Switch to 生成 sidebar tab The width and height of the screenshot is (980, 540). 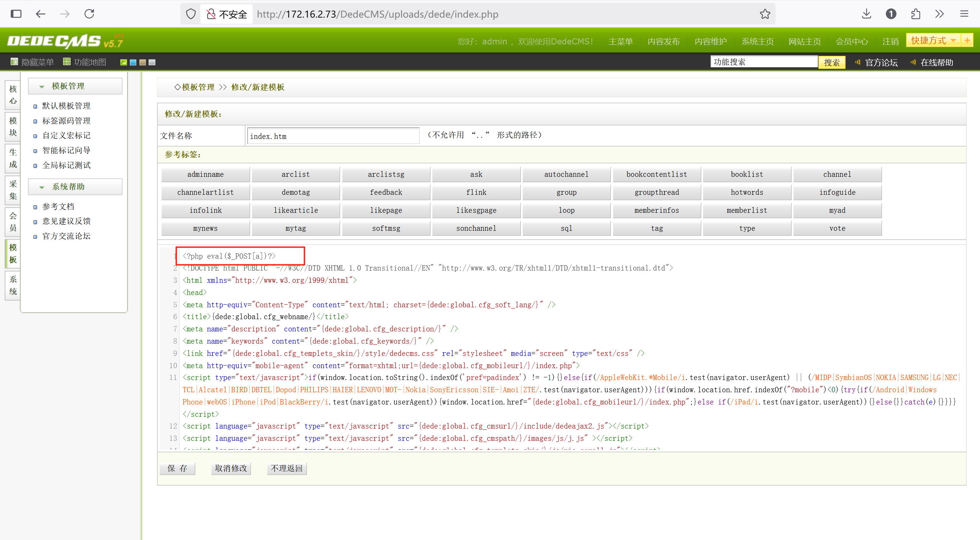(13, 158)
